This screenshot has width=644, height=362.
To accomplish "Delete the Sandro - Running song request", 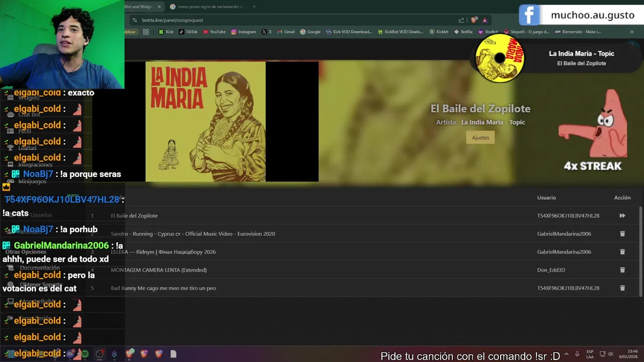I will [622, 234].
